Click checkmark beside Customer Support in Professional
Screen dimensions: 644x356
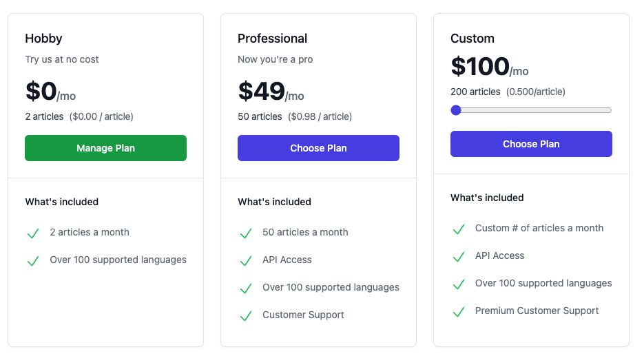coord(245,316)
